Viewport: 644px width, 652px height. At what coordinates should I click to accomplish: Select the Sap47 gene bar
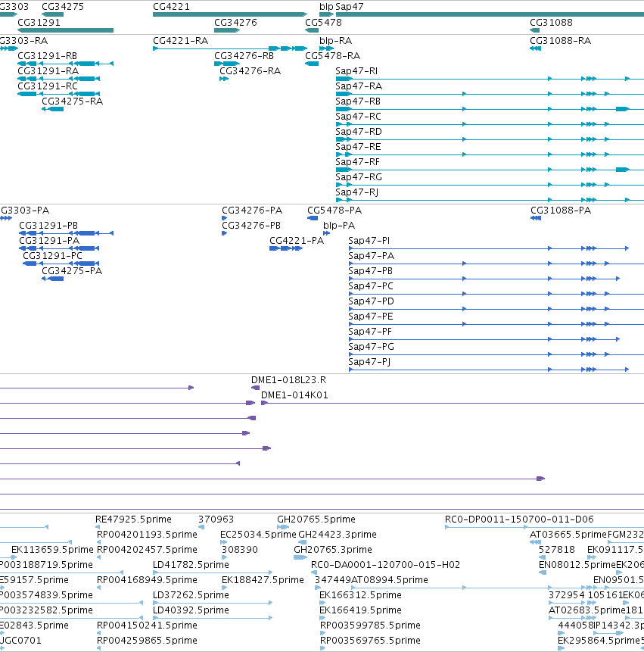[490, 14]
